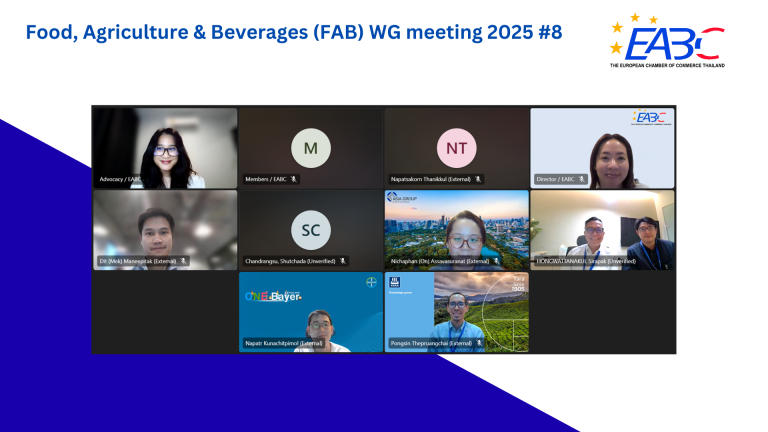Viewport: 768px width, 432px height.
Task: Click the muted mic icon on the Director / EABC label
Action: pos(581,179)
